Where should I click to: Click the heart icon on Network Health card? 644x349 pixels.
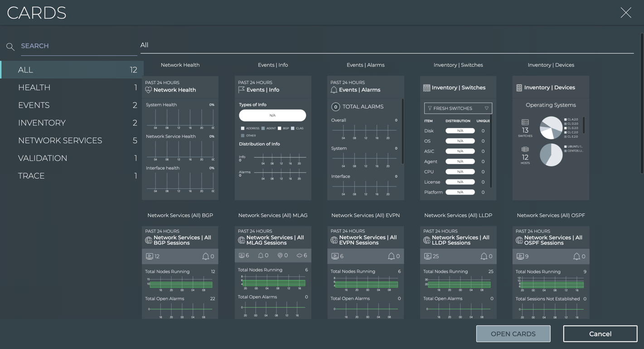click(x=148, y=90)
